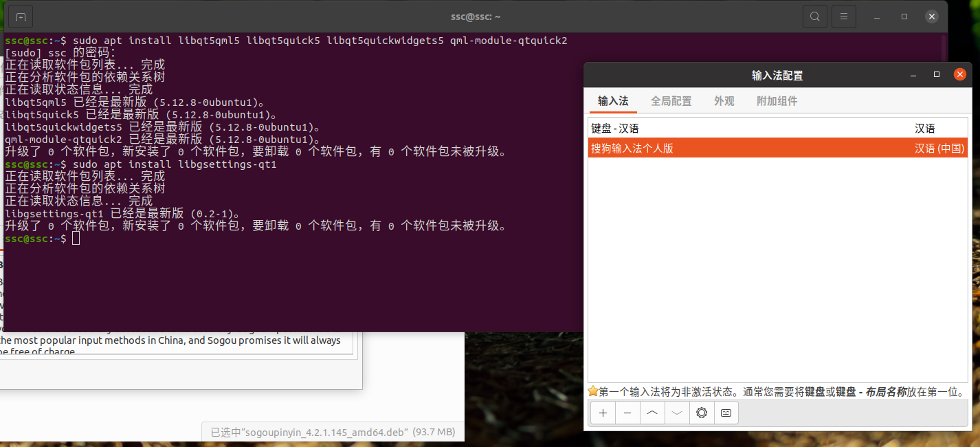The height and width of the screenshot is (447, 980).
Task: Switch to the 全局配置 tab
Action: click(671, 101)
